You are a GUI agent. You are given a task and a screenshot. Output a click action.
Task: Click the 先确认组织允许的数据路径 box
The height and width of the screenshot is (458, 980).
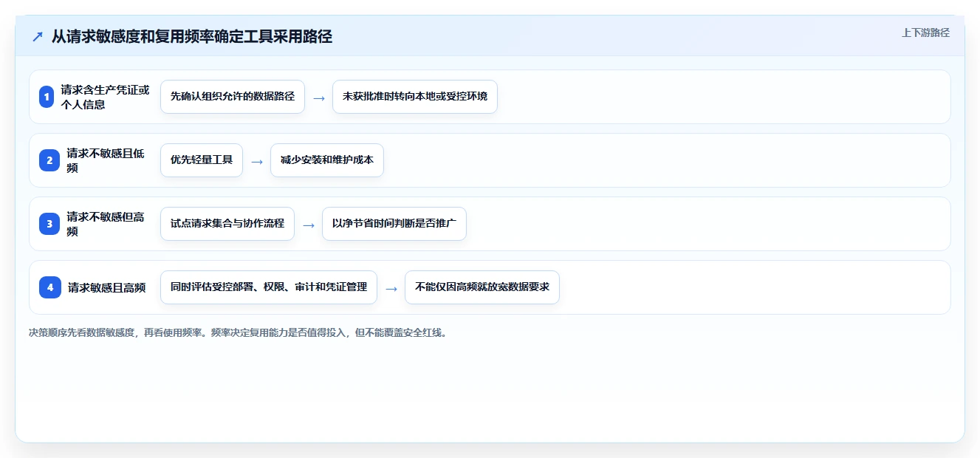coord(233,97)
